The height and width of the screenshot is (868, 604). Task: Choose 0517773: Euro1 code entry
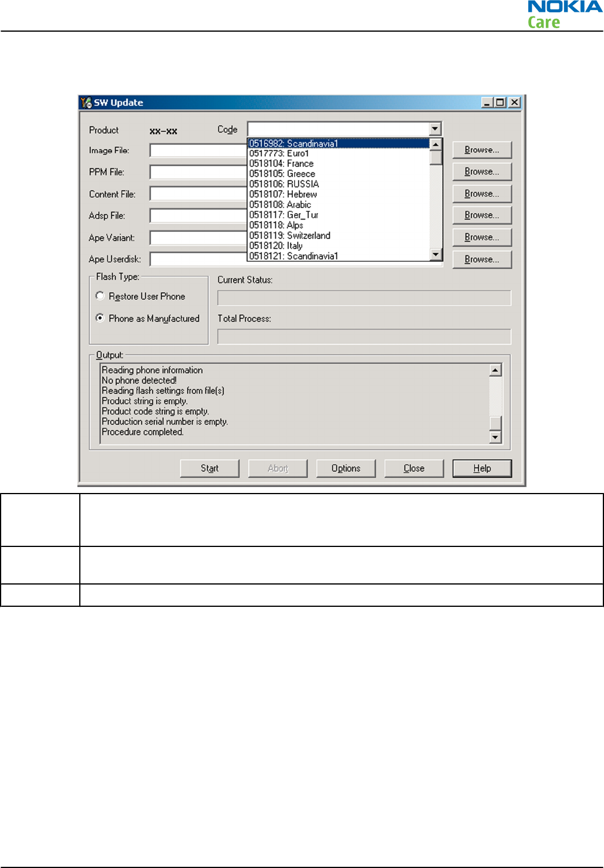(339, 153)
